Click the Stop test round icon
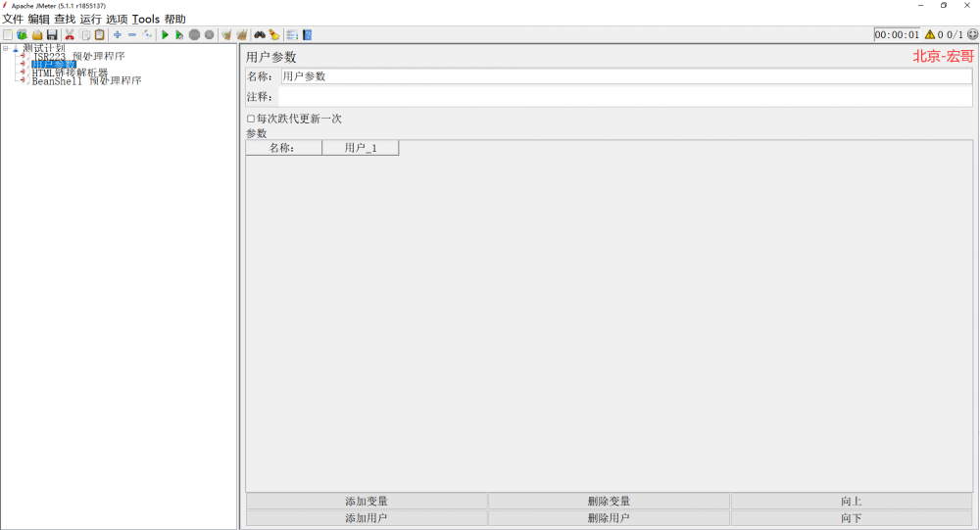Viewport: 980px width, 530px height. (x=194, y=35)
